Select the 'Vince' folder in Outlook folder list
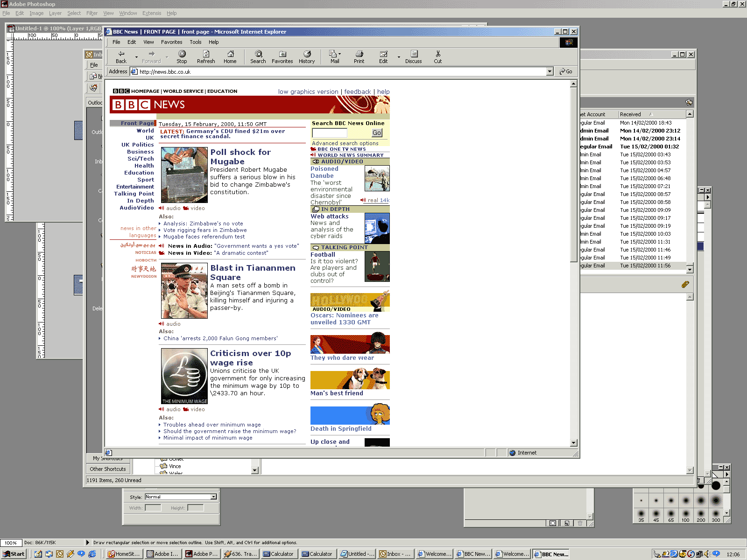The width and height of the screenshot is (747, 560). point(175,466)
